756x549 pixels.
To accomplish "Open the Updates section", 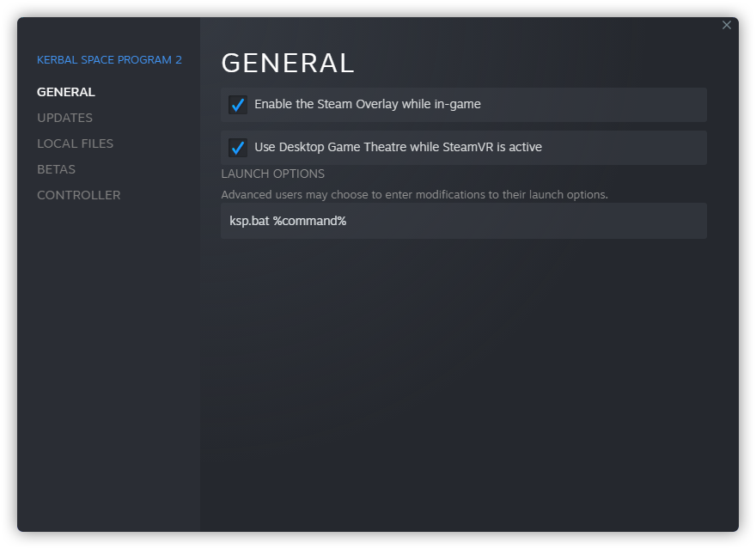I will [64, 118].
